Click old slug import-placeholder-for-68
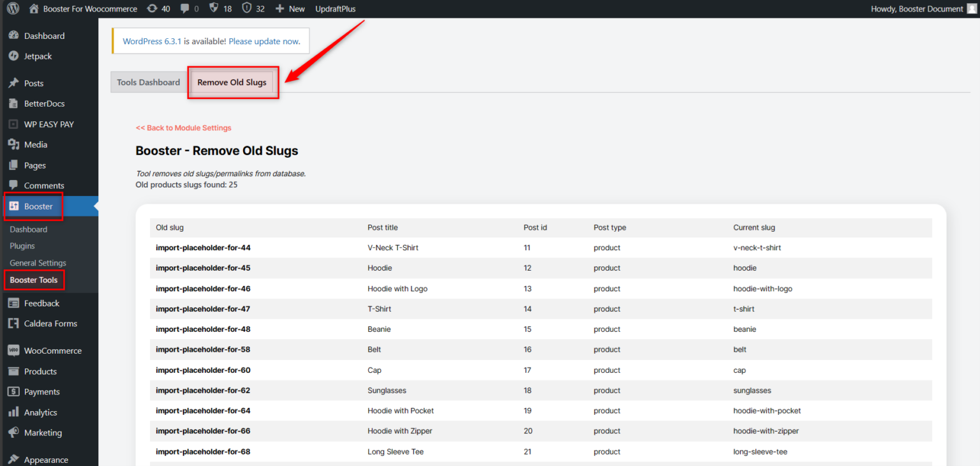 [x=203, y=452]
